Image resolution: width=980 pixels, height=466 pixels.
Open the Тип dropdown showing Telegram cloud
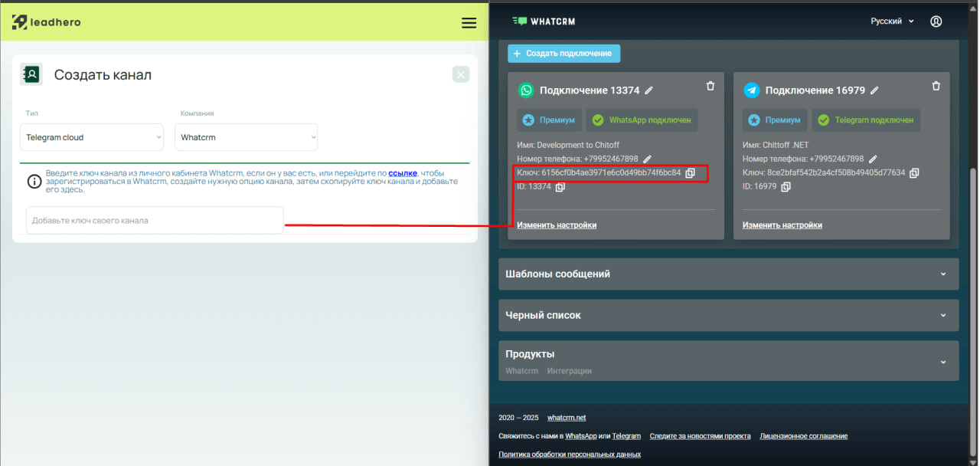[x=92, y=137]
